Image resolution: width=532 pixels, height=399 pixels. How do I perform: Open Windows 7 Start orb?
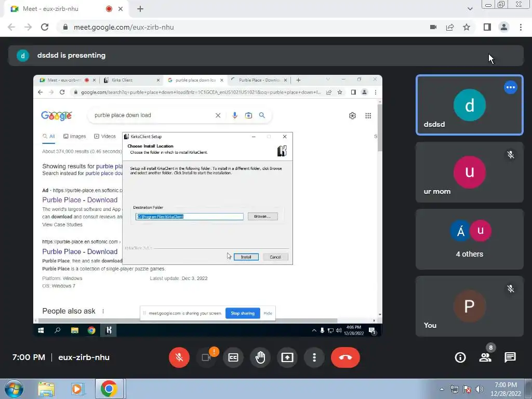[x=14, y=389]
